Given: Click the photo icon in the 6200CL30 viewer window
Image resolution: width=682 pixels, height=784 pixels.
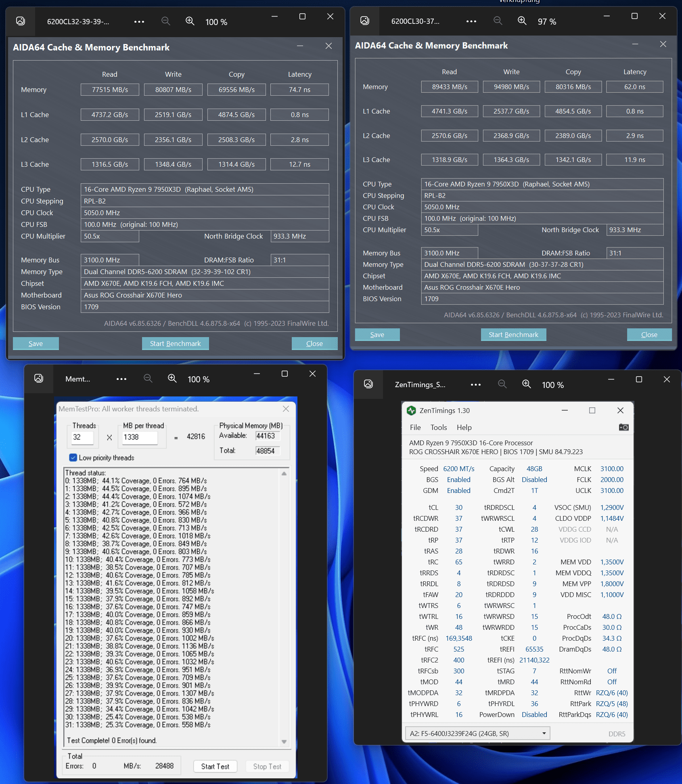Looking at the screenshot, I should click(x=365, y=21).
